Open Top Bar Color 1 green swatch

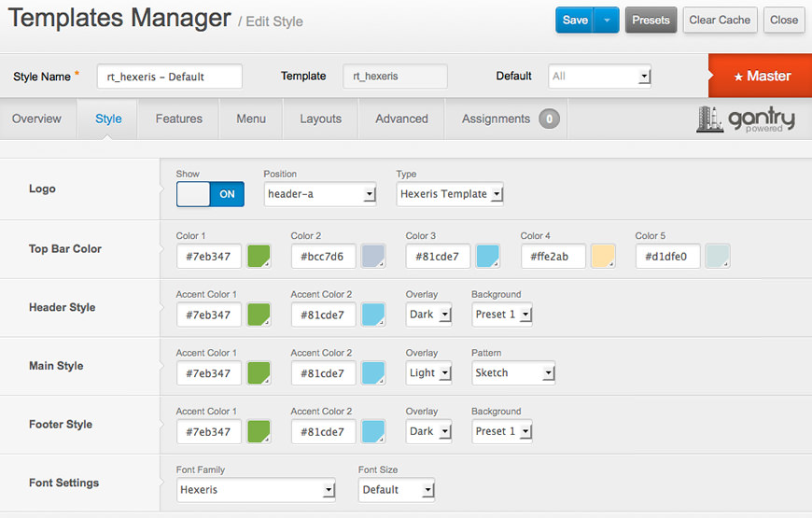coord(259,257)
